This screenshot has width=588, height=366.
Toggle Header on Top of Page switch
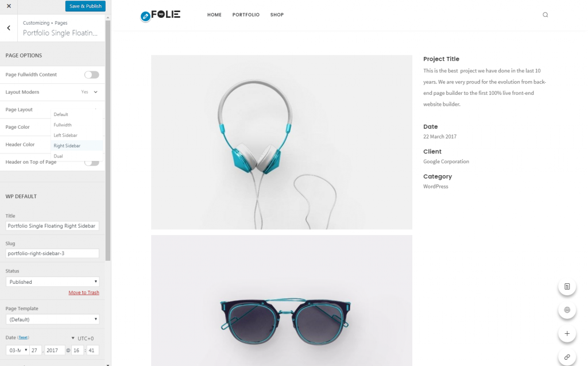91,163
